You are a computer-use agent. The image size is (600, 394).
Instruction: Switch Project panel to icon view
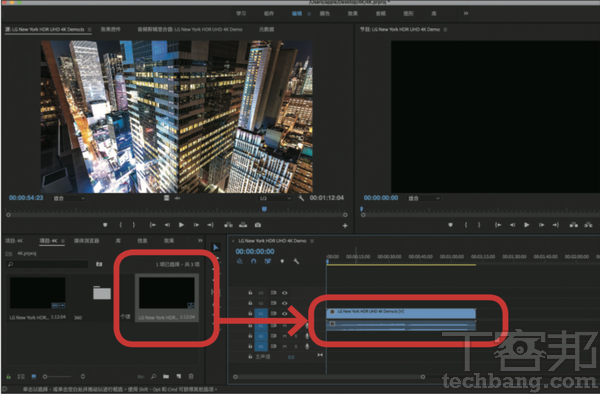(34, 377)
